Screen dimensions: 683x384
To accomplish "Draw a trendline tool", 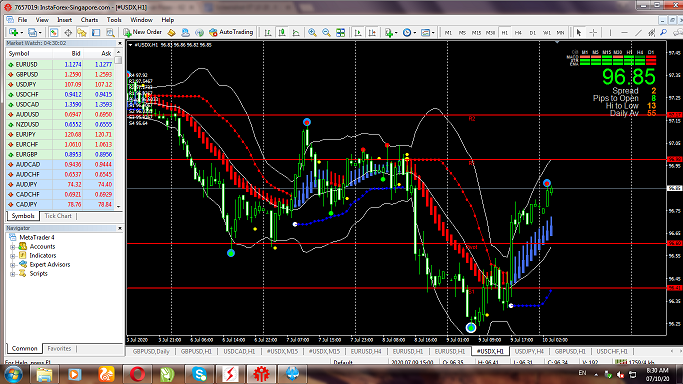I will pos(638,32).
